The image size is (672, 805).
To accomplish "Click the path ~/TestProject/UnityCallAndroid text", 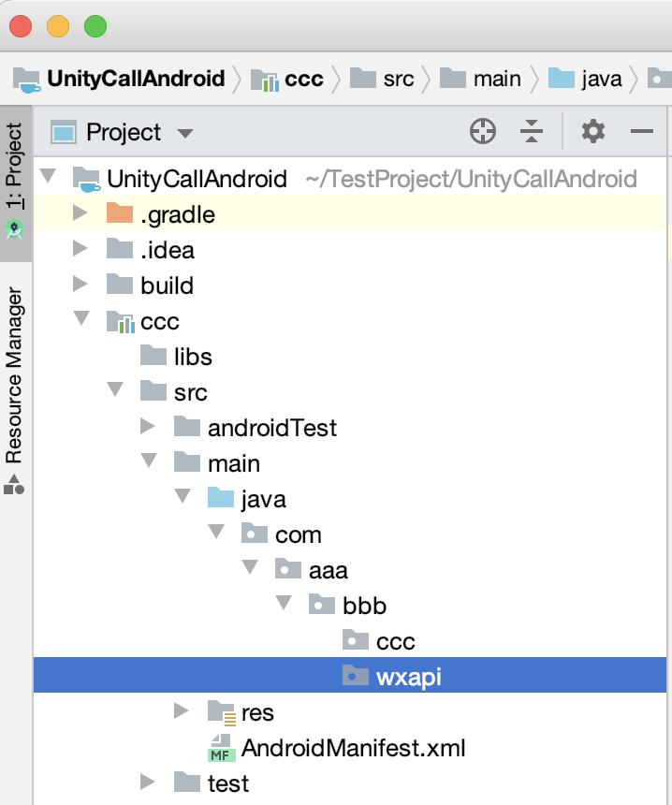I will (x=471, y=179).
